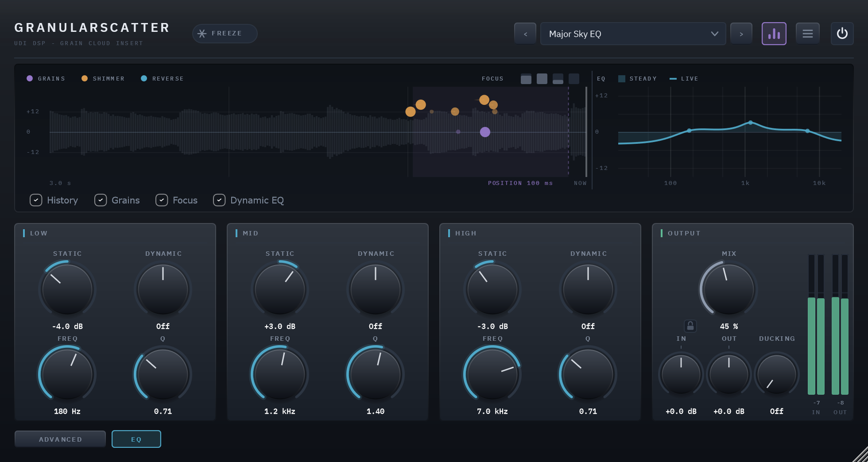Toggle the spectrum analyzer bars icon
This screenshot has width=868, height=462.
point(774,34)
